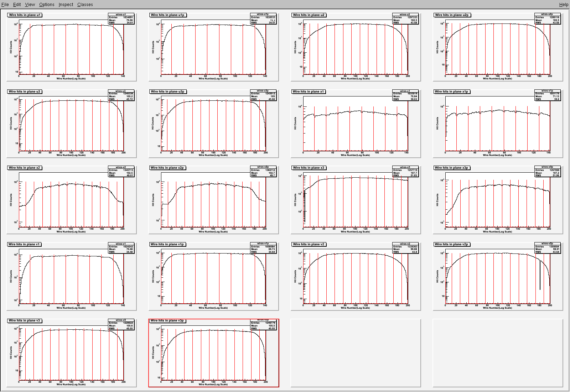Click the wires-x2p statistics box
This screenshot has height=392, width=570.
point(263,172)
